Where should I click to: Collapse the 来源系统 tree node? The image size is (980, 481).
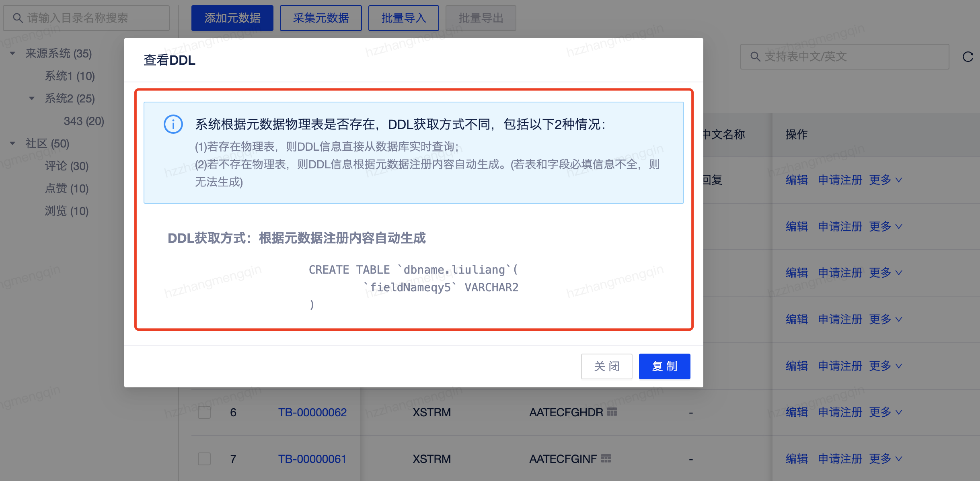click(12, 53)
